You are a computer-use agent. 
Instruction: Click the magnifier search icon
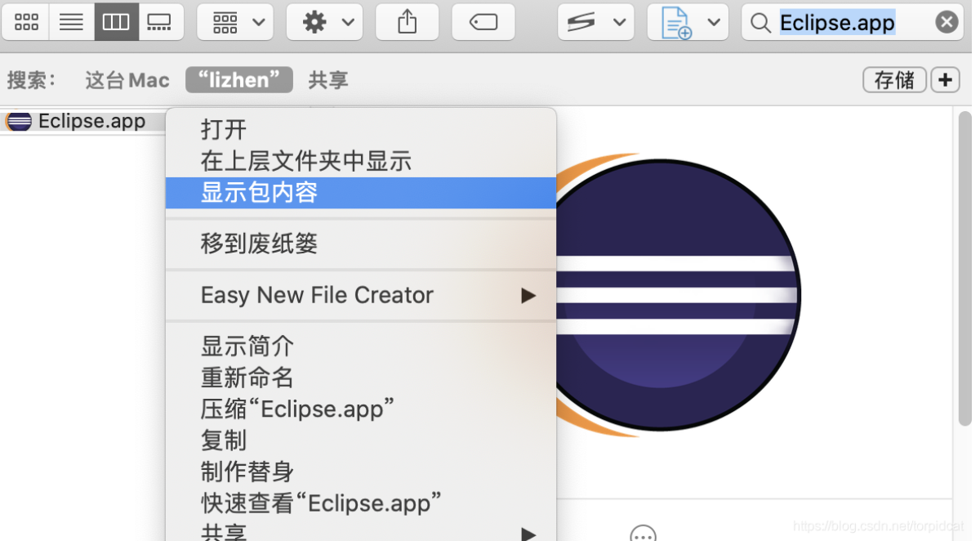(760, 22)
